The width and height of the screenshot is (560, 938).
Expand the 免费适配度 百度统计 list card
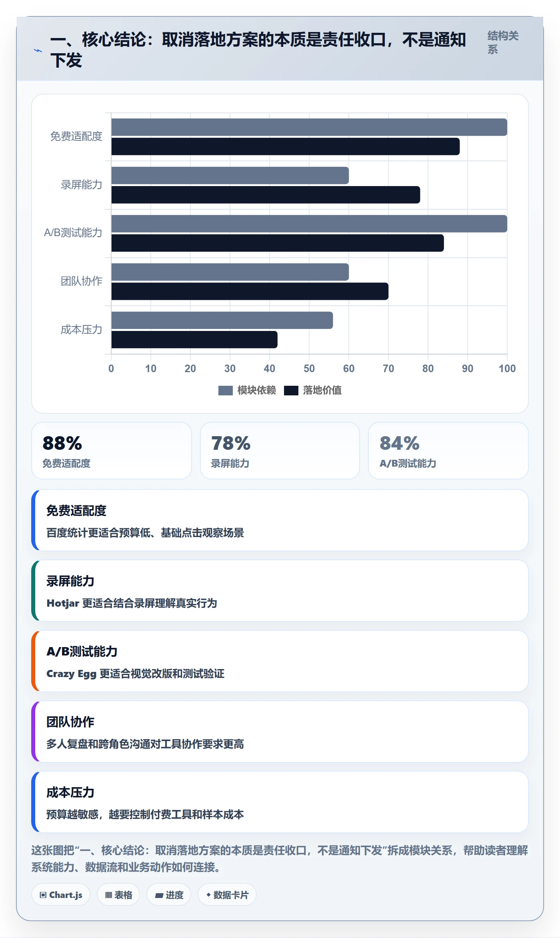pyautogui.click(x=280, y=520)
